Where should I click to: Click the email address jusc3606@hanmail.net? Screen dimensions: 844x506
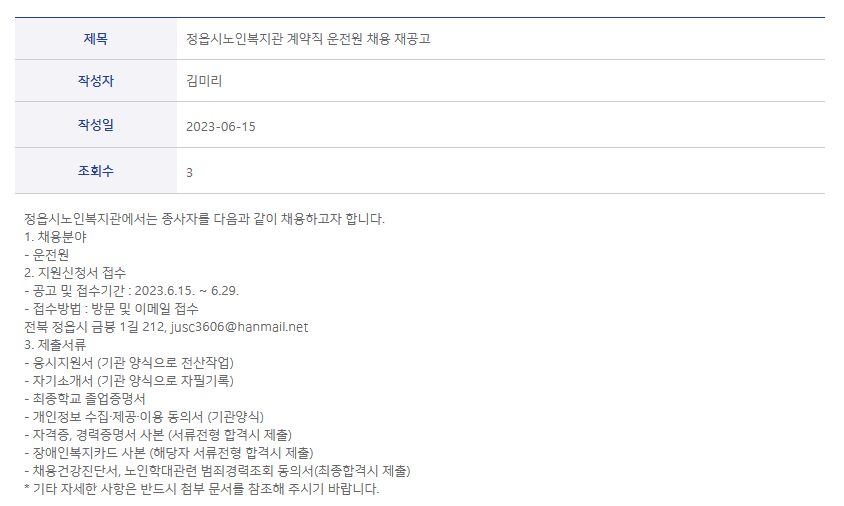coord(240,327)
